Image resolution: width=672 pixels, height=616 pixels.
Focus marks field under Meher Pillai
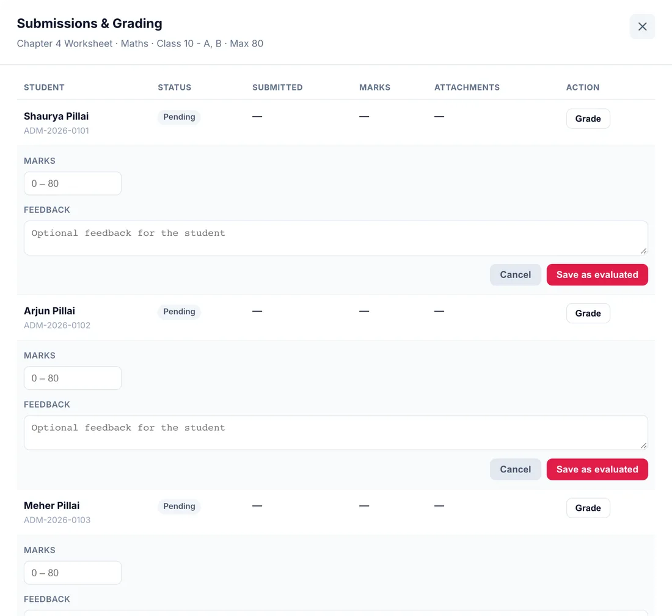pyautogui.click(x=73, y=573)
